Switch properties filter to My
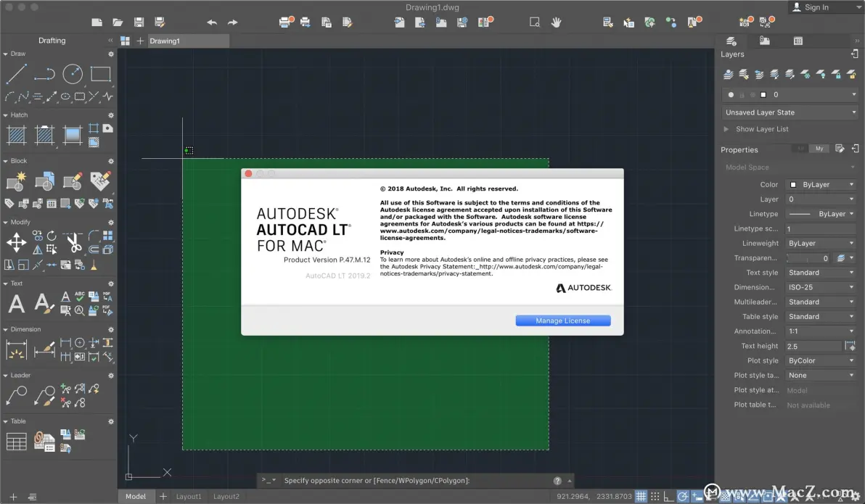865x504 pixels. click(x=819, y=149)
